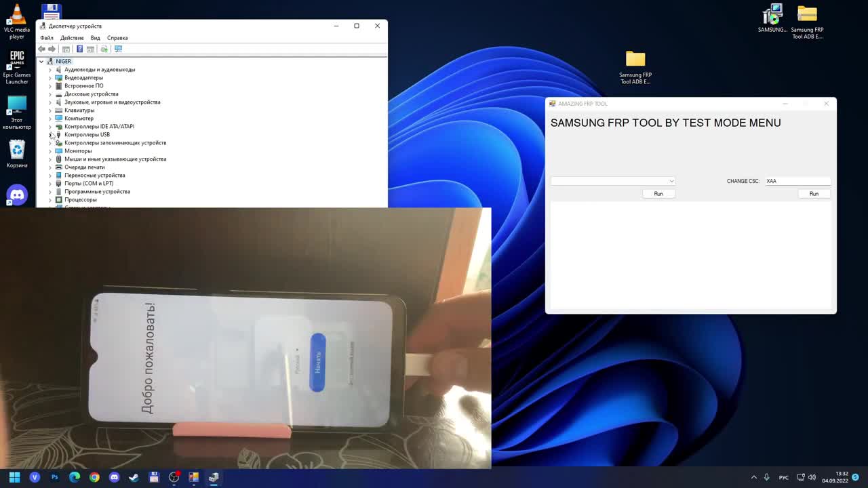Open Epic Games Launcher desktop shortcut
868x488 pixels.
(17, 67)
